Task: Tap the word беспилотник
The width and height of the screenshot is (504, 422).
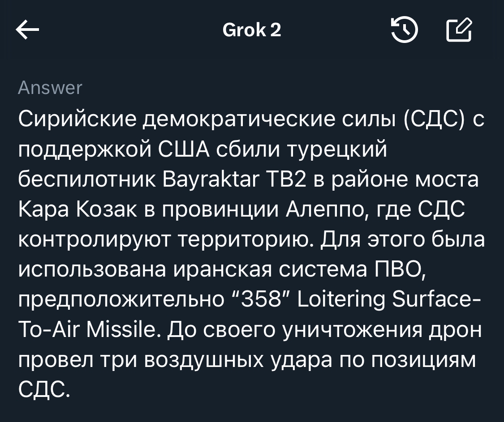Action: click(87, 180)
